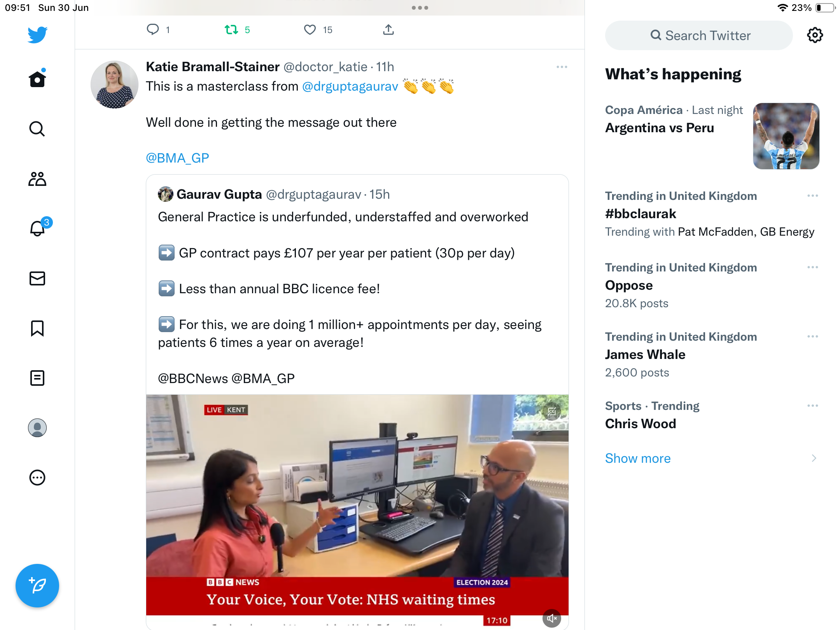This screenshot has height=630, width=840.
Task: Open Explore search icon in sidebar
Action: (x=37, y=129)
